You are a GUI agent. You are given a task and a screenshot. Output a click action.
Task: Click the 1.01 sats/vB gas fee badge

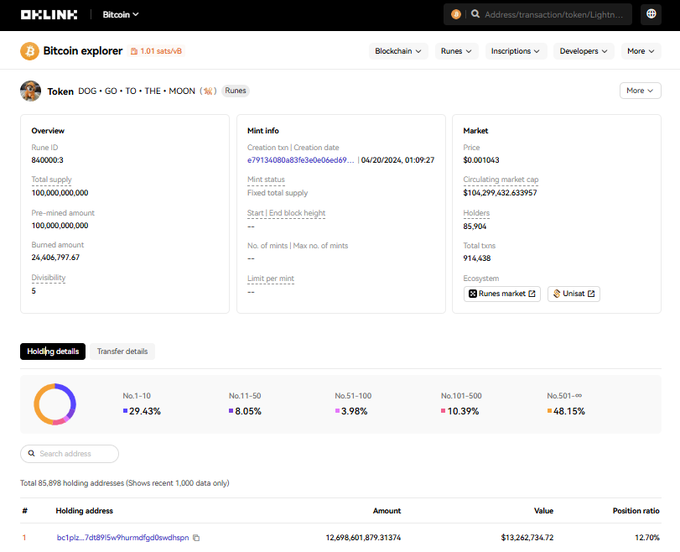(x=156, y=51)
